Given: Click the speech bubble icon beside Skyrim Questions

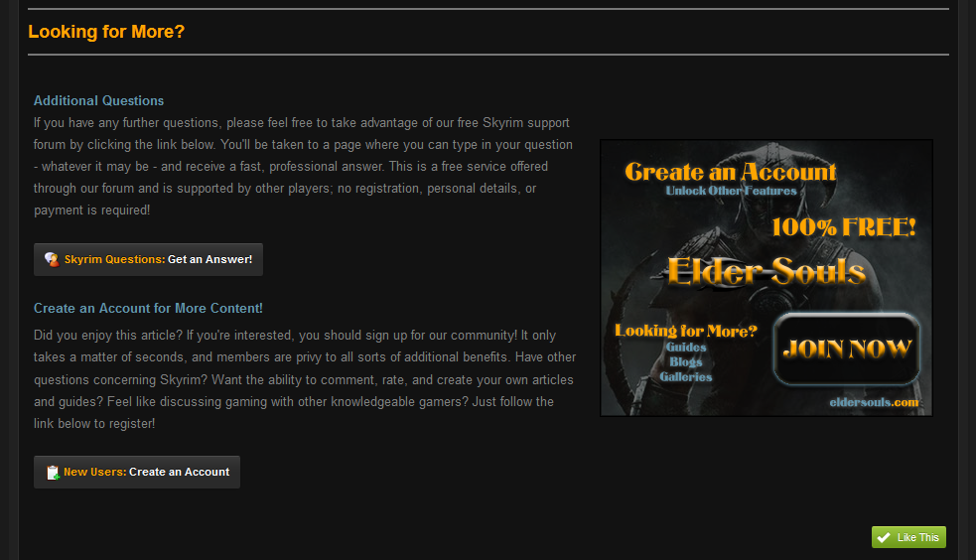Looking at the screenshot, I should (51, 259).
